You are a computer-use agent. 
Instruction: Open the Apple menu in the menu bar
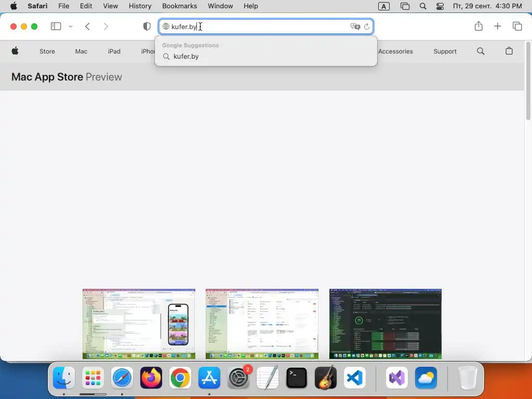coord(14,6)
